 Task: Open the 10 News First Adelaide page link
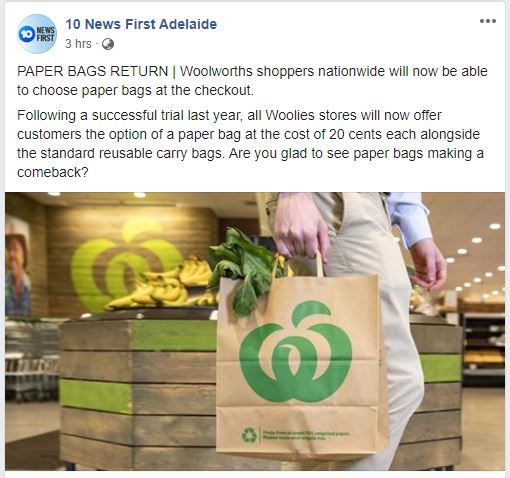tap(141, 24)
